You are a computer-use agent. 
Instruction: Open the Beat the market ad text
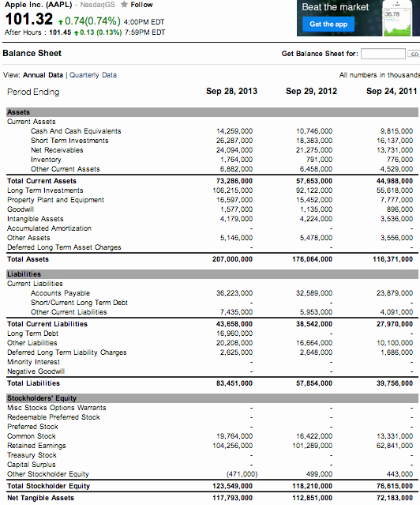335,7
